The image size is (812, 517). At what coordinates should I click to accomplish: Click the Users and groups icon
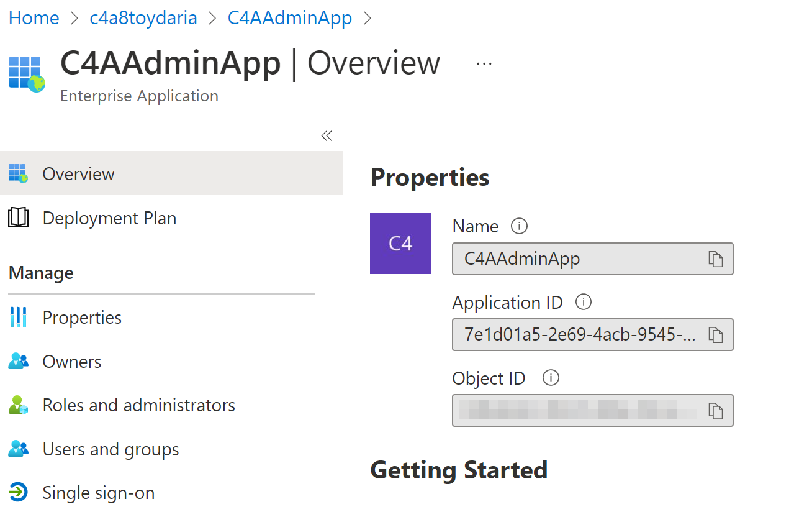19,449
